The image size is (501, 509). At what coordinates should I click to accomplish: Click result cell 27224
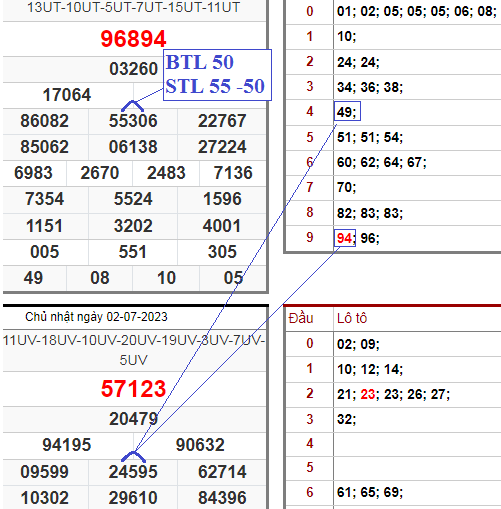(222, 147)
